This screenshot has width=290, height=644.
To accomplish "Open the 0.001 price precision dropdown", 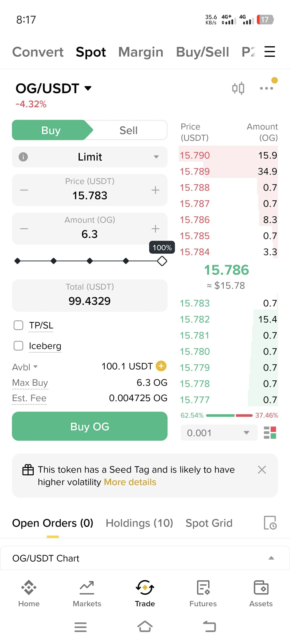I will pyautogui.click(x=219, y=433).
